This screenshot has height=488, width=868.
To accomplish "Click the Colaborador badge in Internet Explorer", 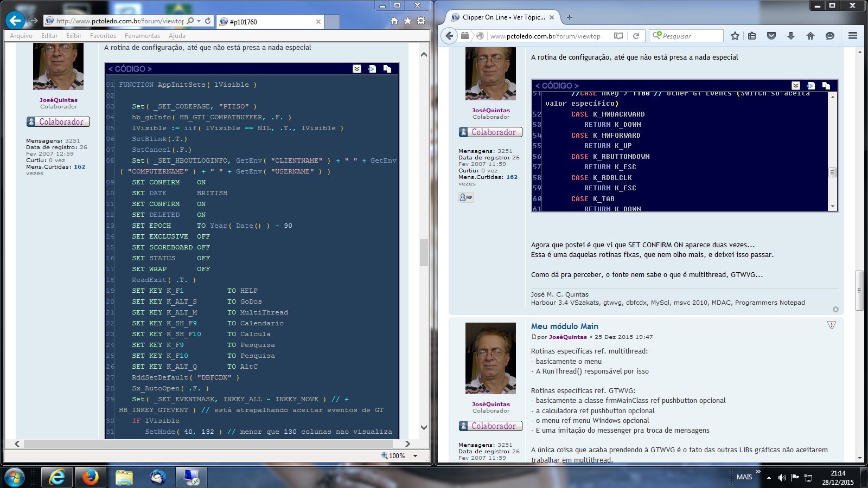I will [x=58, y=122].
